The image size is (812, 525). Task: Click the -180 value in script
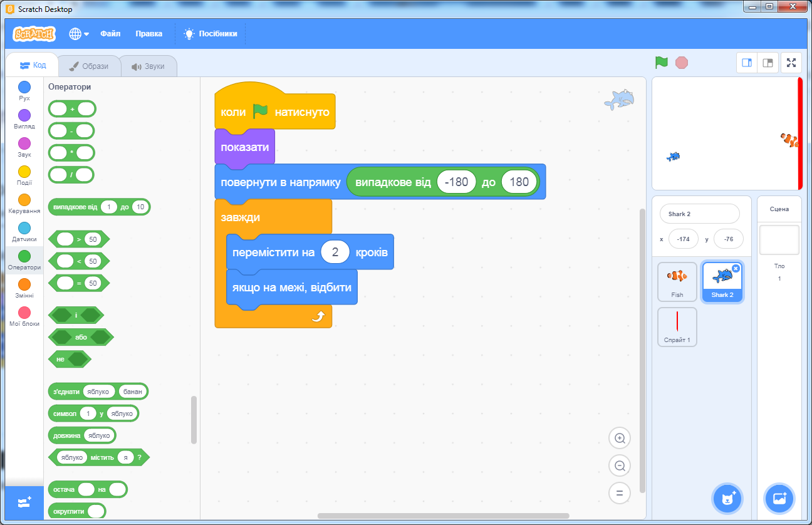456,182
